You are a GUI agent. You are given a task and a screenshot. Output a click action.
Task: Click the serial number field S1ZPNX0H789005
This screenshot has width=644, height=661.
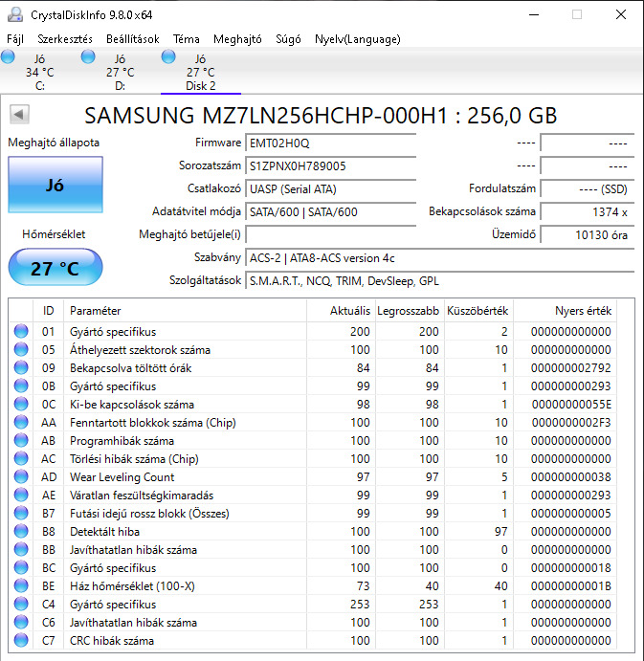[331, 166]
